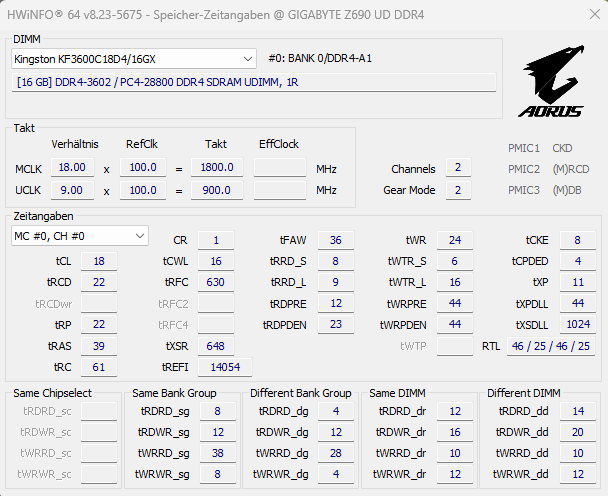Screen dimensions: 608x496
Task: Click the AORUS logo image
Action: [551, 81]
